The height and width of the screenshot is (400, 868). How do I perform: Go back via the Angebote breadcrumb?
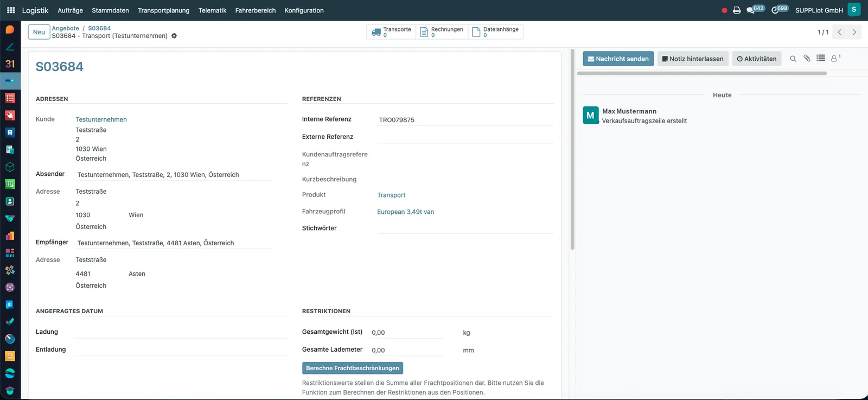coord(66,28)
